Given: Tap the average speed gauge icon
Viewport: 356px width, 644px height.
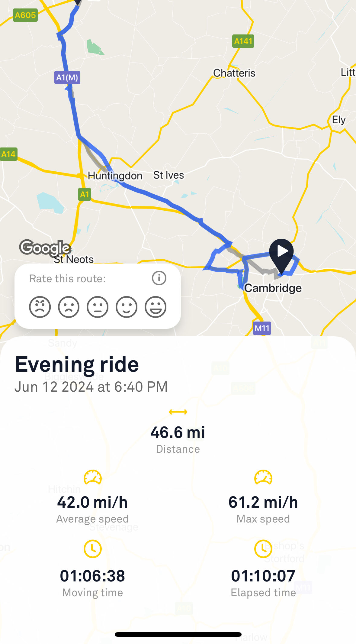Looking at the screenshot, I should click(93, 477).
